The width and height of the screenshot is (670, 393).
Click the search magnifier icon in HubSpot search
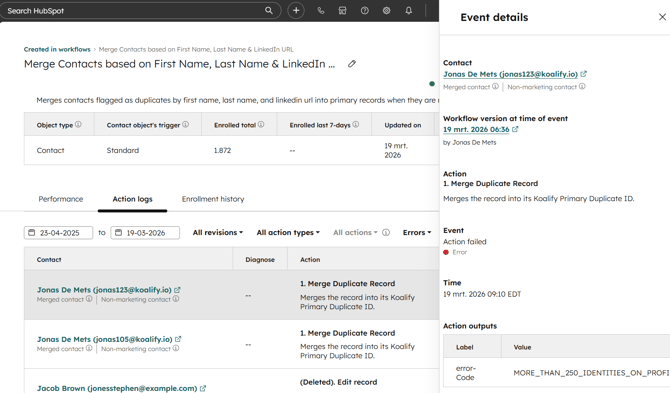coord(268,11)
